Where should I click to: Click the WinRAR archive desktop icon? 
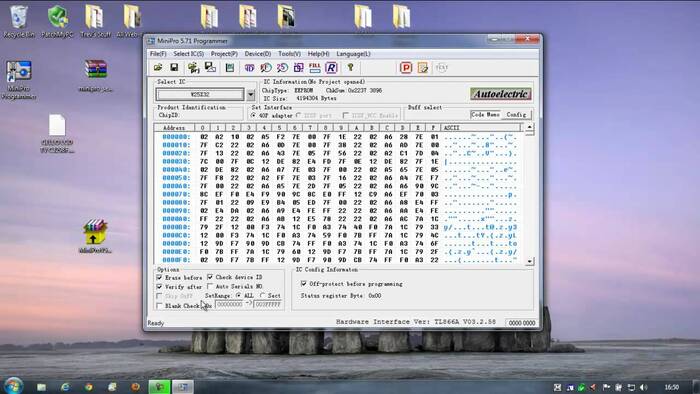[x=96, y=75]
